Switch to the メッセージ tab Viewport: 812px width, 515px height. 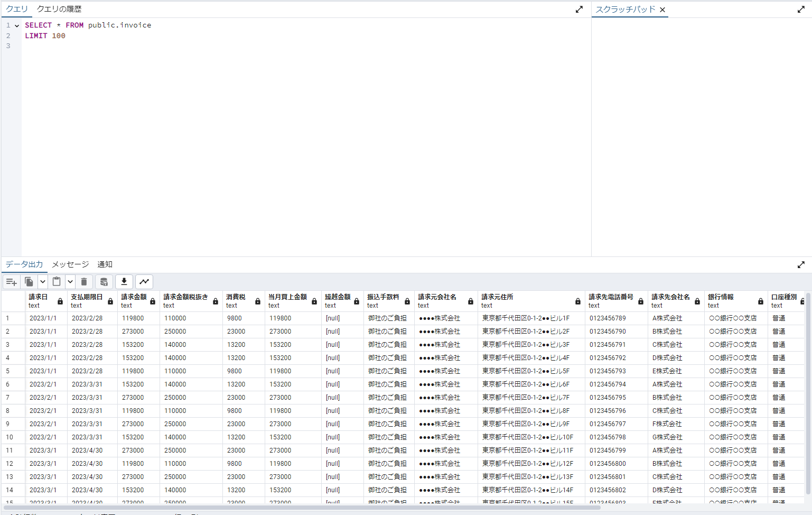70,264
